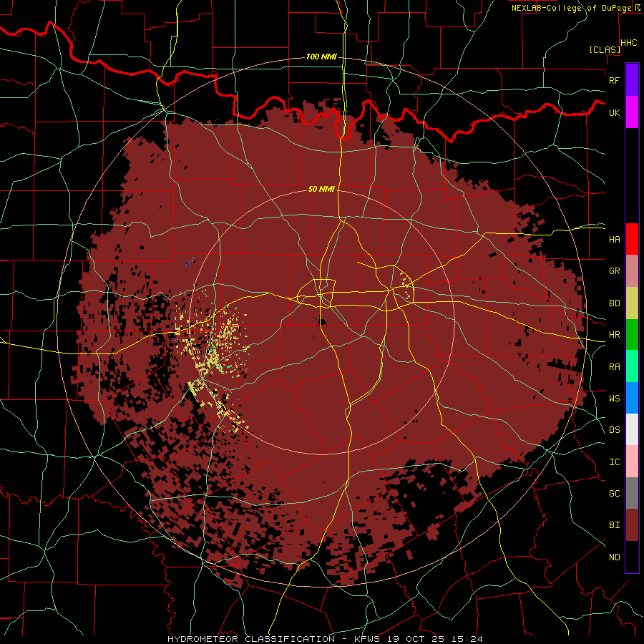644x644 pixels.
Task: Click the magenta UK legend color swatch
Action: pyautogui.click(x=632, y=112)
